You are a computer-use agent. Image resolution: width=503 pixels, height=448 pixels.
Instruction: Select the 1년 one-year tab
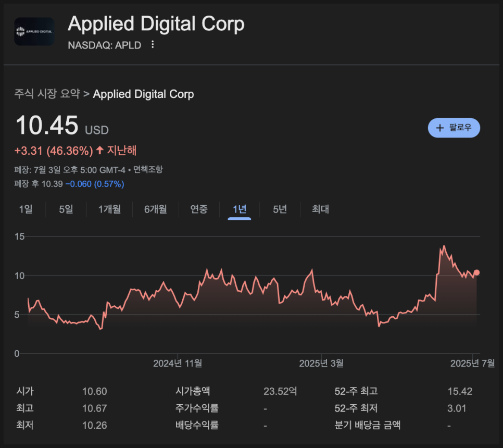tap(240, 209)
